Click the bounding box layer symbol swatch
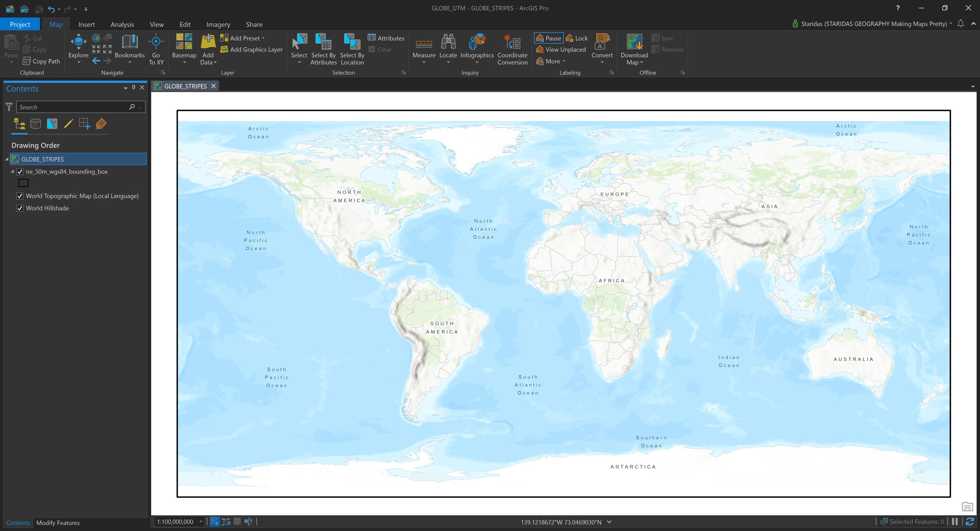 pos(24,183)
